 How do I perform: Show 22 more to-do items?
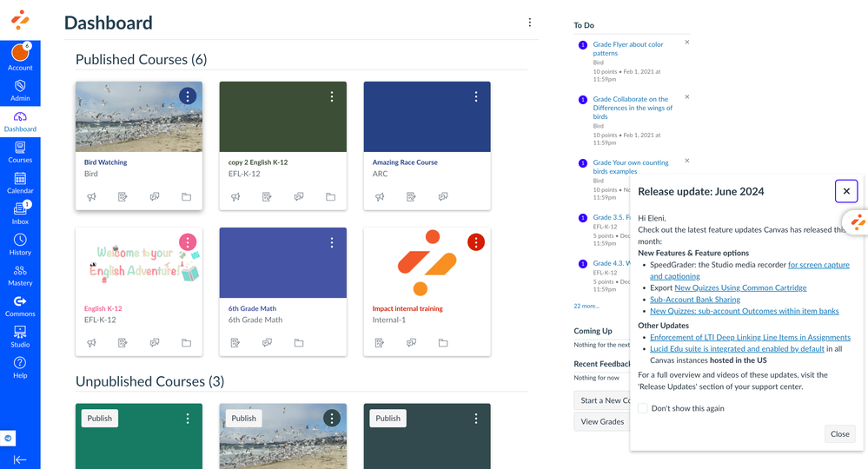pos(586,306)
